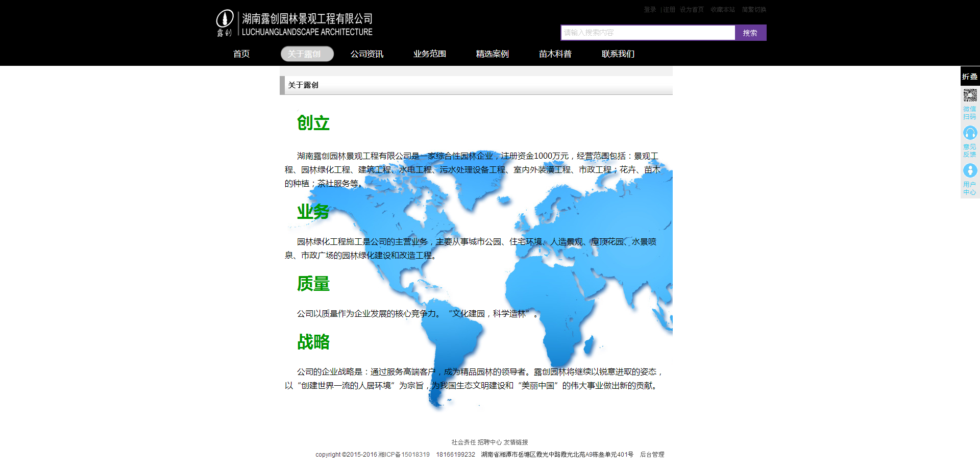980x473 pixels.
Task: Click the 战略 heading
Action: click(x=313, y=341)
